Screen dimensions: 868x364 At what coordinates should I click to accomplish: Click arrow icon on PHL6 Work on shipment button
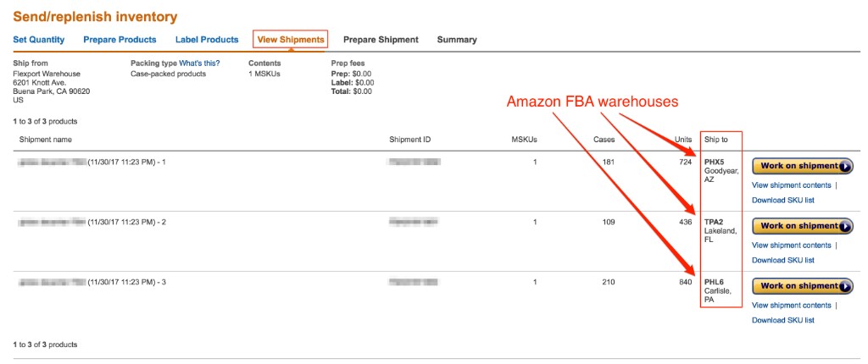coord(845,287)
